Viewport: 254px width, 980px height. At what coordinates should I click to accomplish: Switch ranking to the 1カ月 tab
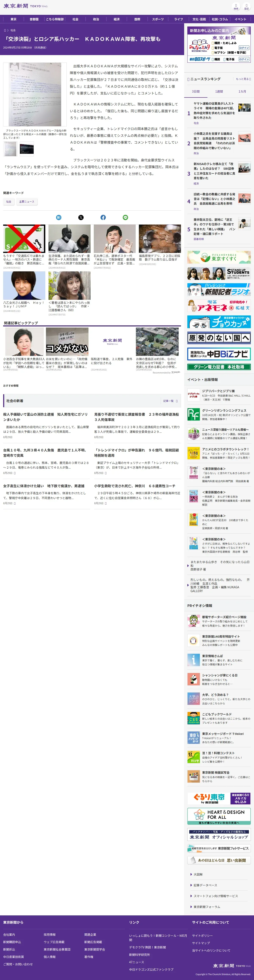pos(242,92)
